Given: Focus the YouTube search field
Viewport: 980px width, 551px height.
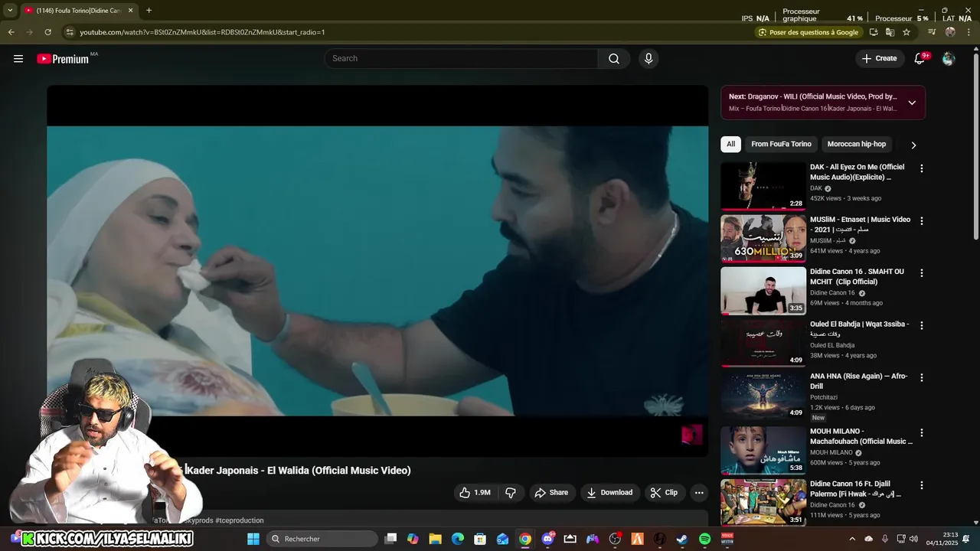Looking at the screenshot, I should point(462,59).
